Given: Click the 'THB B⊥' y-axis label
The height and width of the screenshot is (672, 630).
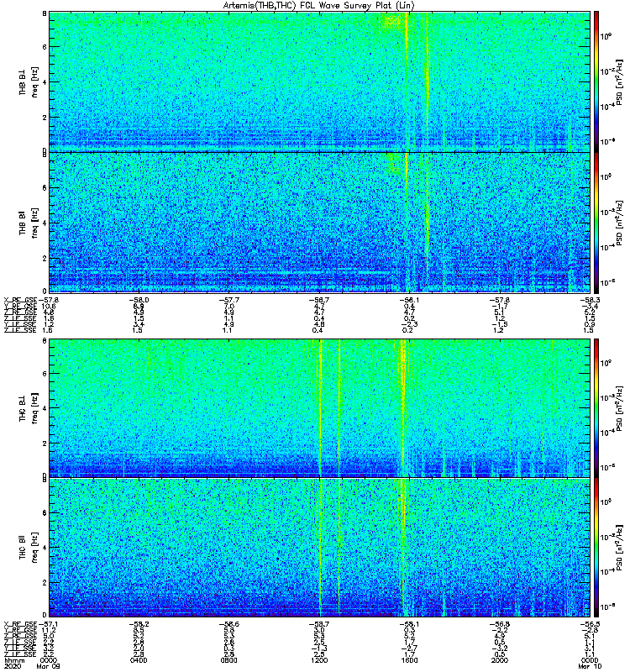Looking at the screenshot, I should tap(23, 81).
